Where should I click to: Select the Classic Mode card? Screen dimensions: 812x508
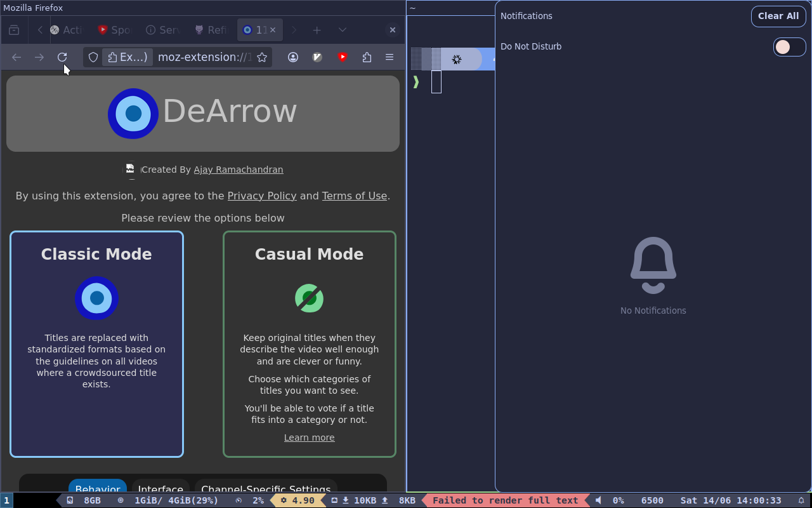click(96, 344)
